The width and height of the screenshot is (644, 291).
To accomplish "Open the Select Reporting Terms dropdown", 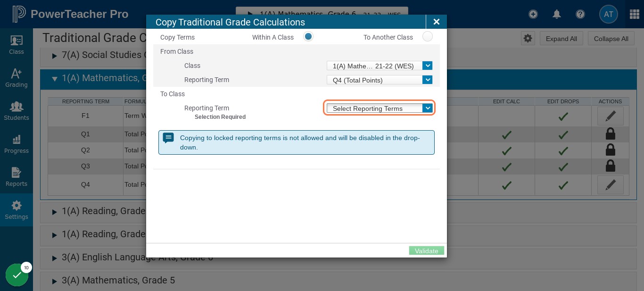I will click(380, 108).
